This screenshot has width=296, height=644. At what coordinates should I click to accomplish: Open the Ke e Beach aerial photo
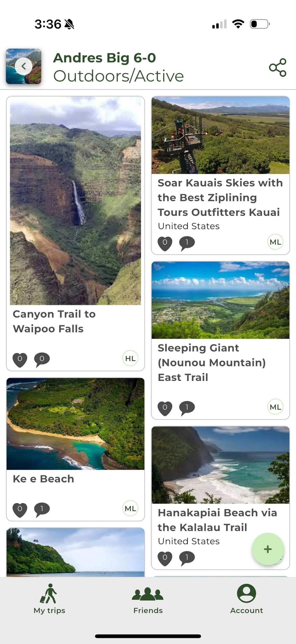point(75,424)
